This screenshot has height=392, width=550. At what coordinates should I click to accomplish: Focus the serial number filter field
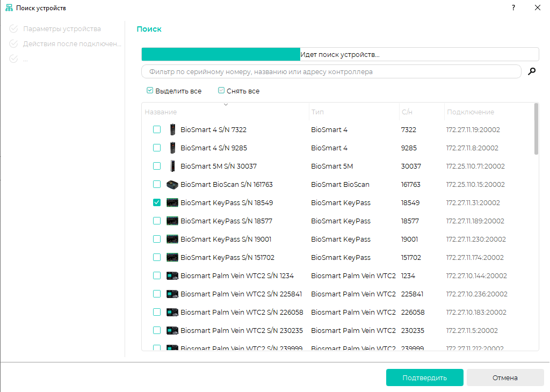[x=331, y=71]
